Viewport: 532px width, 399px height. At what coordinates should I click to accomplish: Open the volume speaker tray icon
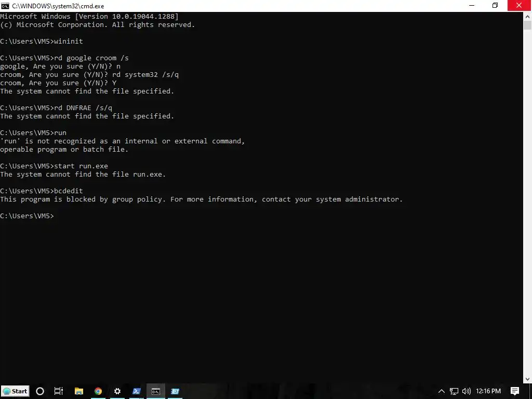point(467,391)
